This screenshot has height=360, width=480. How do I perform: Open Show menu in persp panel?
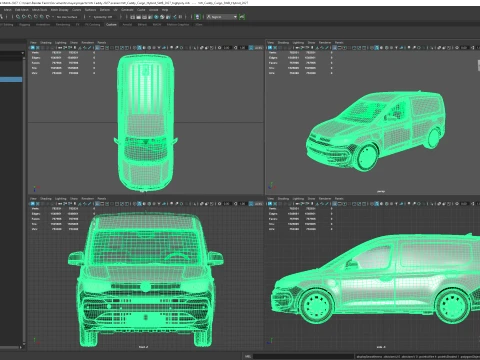311,43
